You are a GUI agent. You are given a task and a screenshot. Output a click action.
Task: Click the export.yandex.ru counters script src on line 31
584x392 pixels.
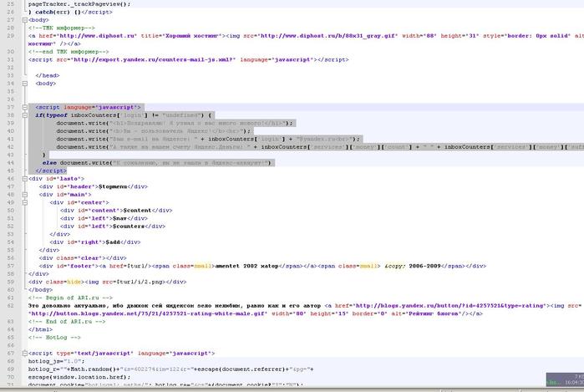tap(153, 59)
